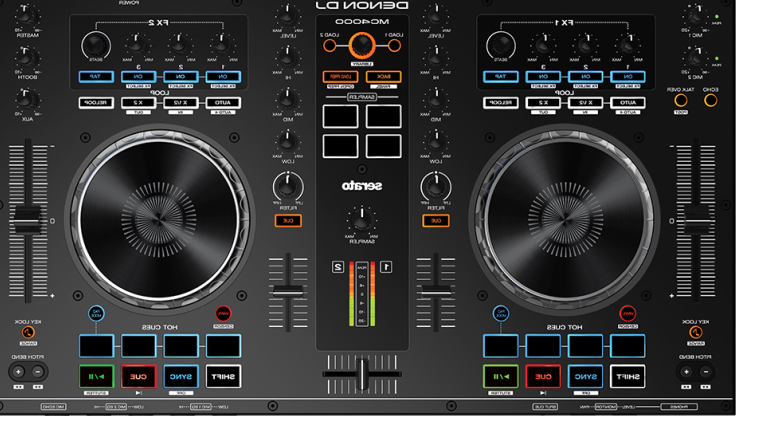The height and width of the screenshot is (429, 762).
Task: Click the MIC 2 level knob
Action: (x=695, y=58)
